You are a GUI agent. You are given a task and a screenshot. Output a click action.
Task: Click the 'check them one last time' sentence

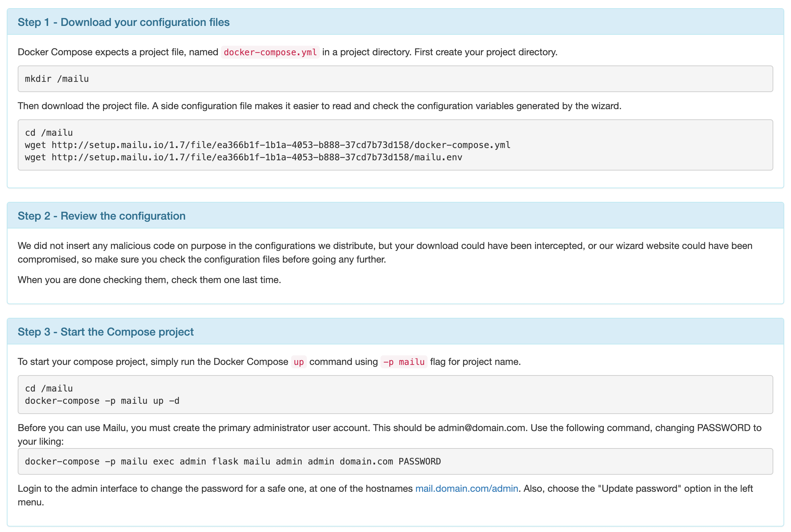pos(149,280)
